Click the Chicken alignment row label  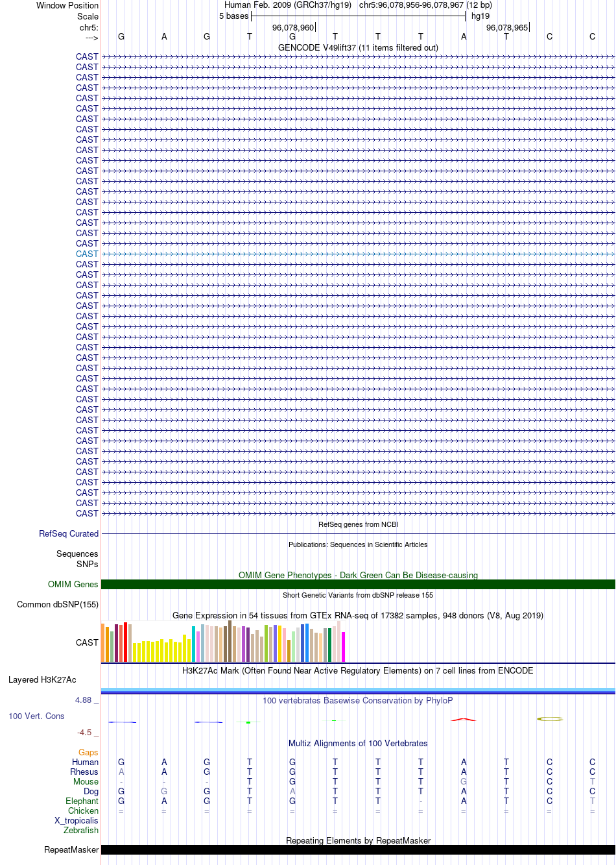pyautogui.click(x=83, y=810)
